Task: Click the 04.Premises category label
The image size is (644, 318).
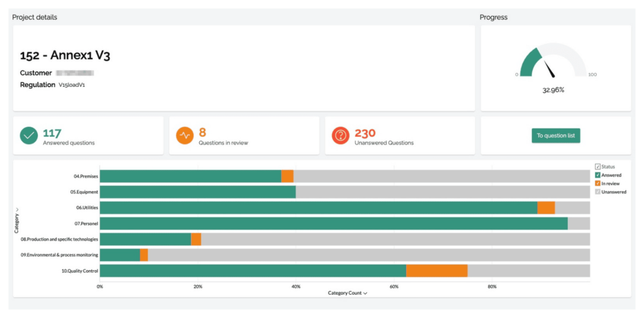Action: (x=86, y=176)
